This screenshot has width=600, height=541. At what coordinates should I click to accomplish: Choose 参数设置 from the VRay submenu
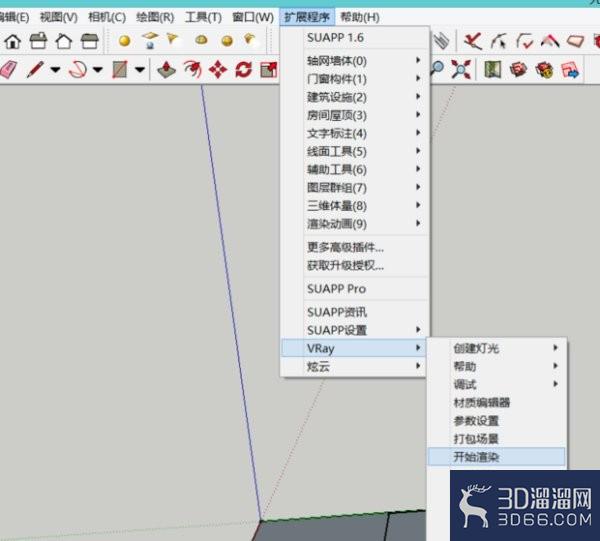pyautogui.click(x=497, y=421)
